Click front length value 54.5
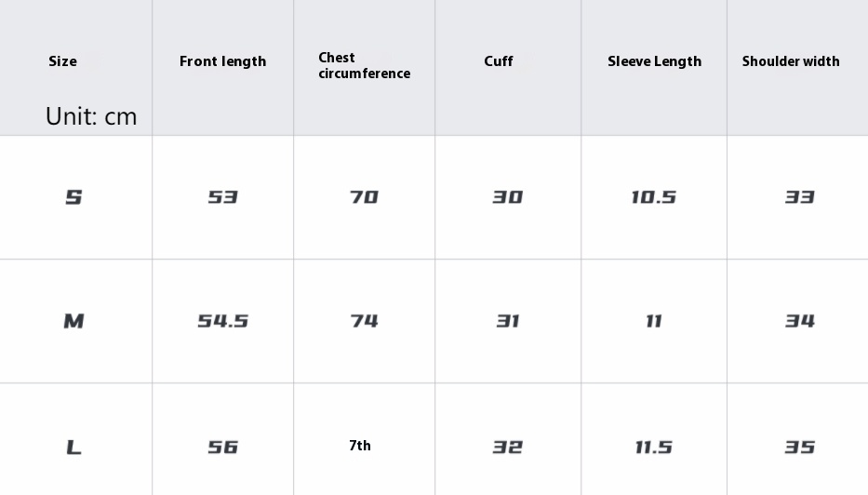This screenshot has width=868, height=495. point(222,321)
